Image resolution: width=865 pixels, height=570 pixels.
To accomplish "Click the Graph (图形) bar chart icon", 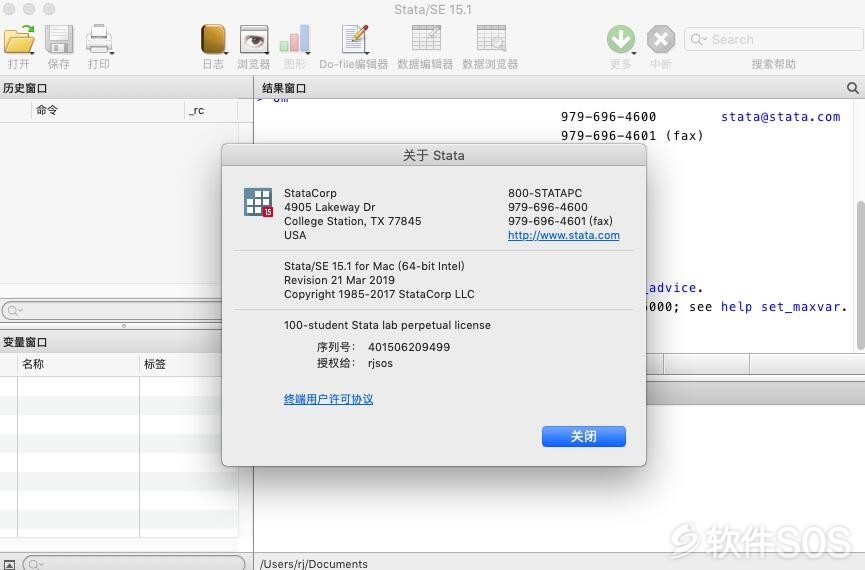I will 294,40.
